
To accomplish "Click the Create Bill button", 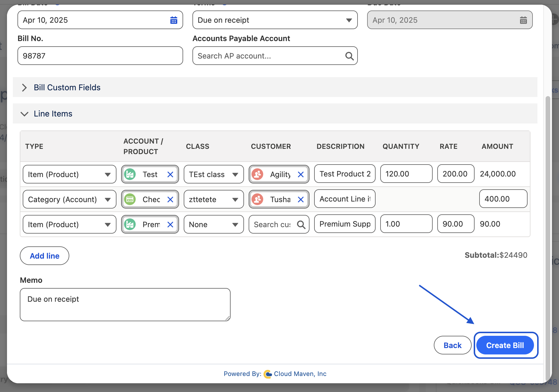I will 505,345.
